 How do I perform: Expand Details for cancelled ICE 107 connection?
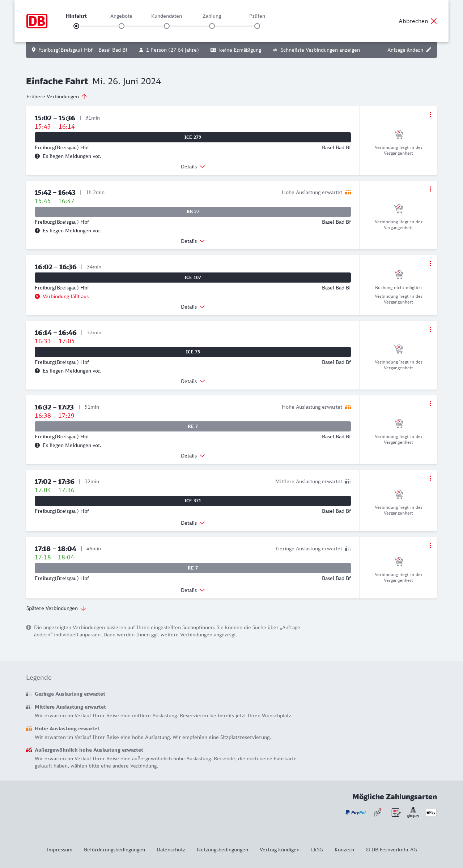pos(193,307)
